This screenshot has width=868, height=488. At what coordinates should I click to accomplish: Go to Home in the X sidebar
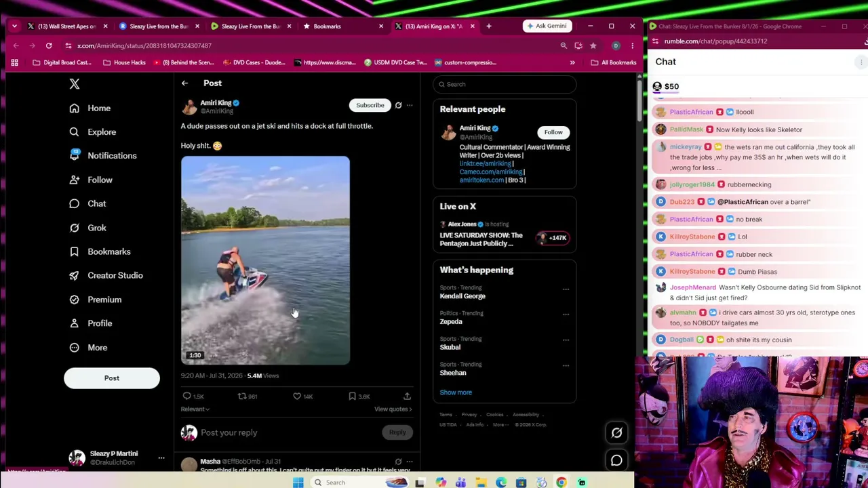pos(90,108)
